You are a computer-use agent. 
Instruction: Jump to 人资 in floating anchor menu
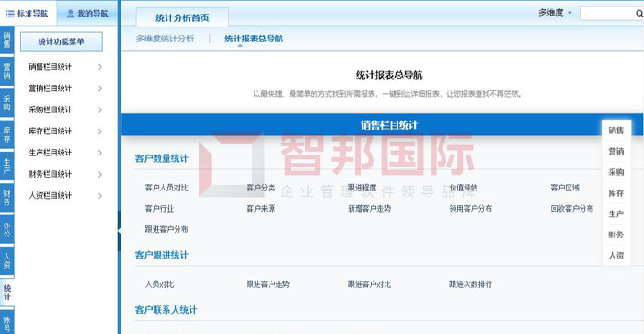pyautogui.click(x=616, y=256)
